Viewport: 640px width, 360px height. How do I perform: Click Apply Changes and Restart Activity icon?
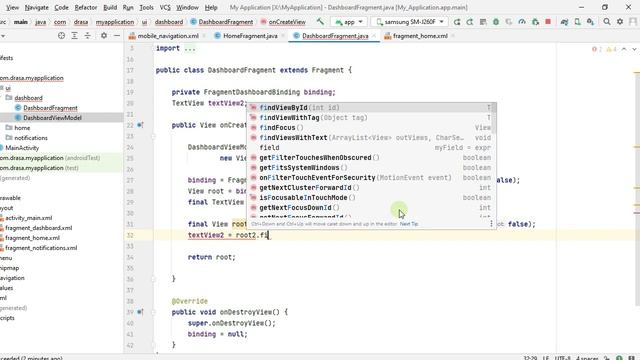[x=470, y=22]
